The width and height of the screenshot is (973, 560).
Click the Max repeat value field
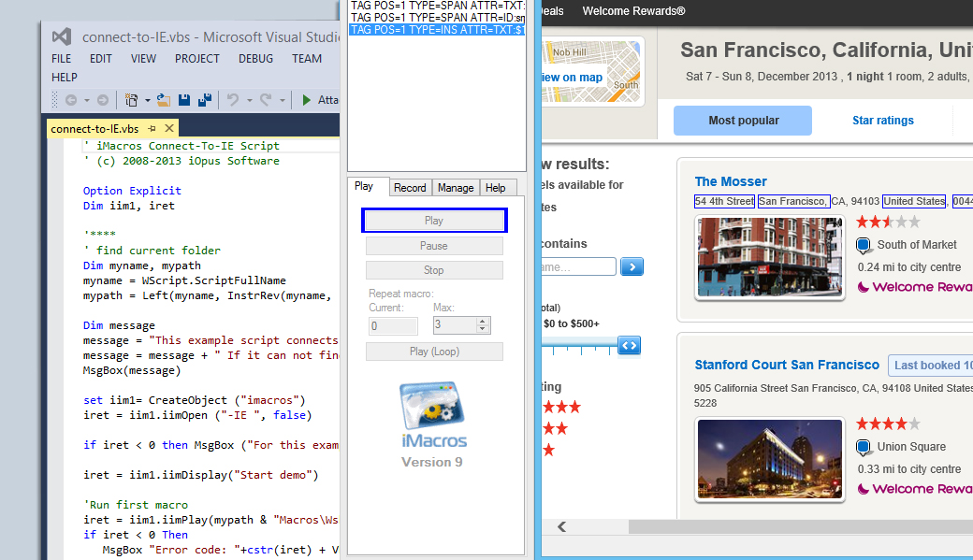pos(455,325)
